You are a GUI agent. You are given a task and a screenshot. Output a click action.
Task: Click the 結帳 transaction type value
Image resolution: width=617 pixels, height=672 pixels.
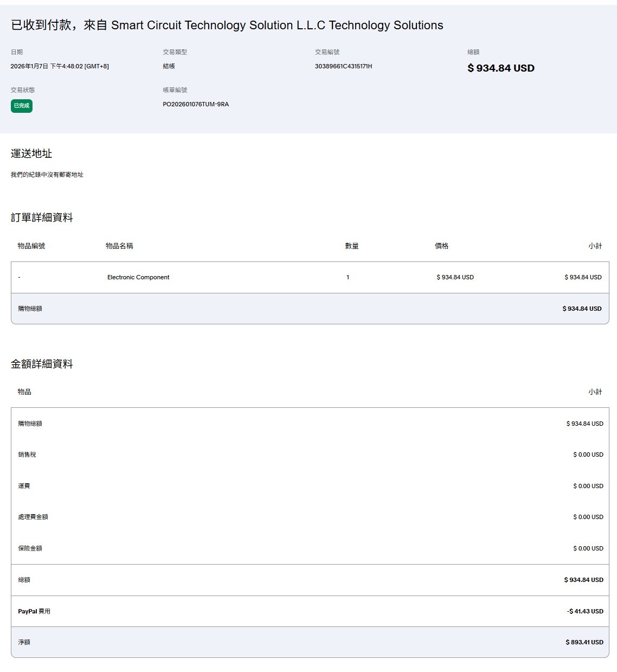click(169, 66)
